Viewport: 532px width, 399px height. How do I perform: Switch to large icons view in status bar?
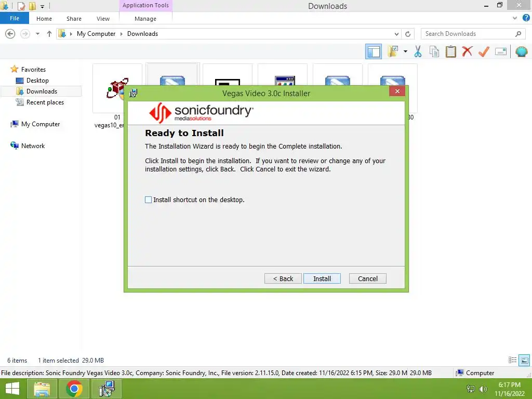tap(524, 360)
